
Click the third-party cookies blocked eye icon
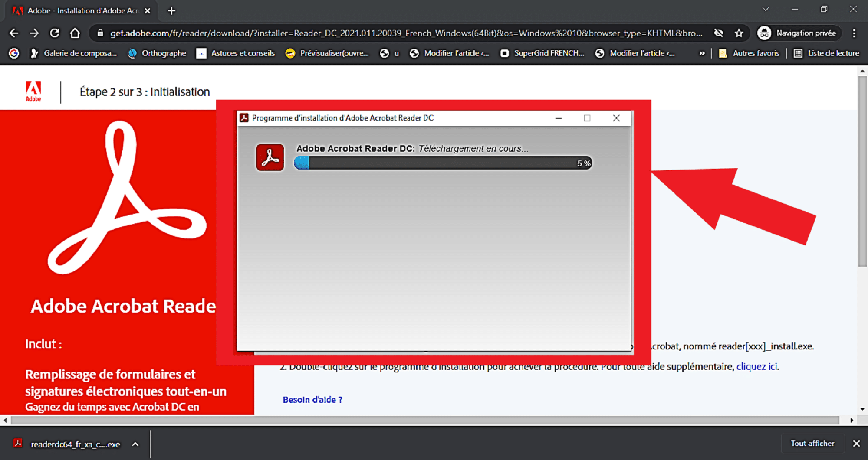click(719, 33)
